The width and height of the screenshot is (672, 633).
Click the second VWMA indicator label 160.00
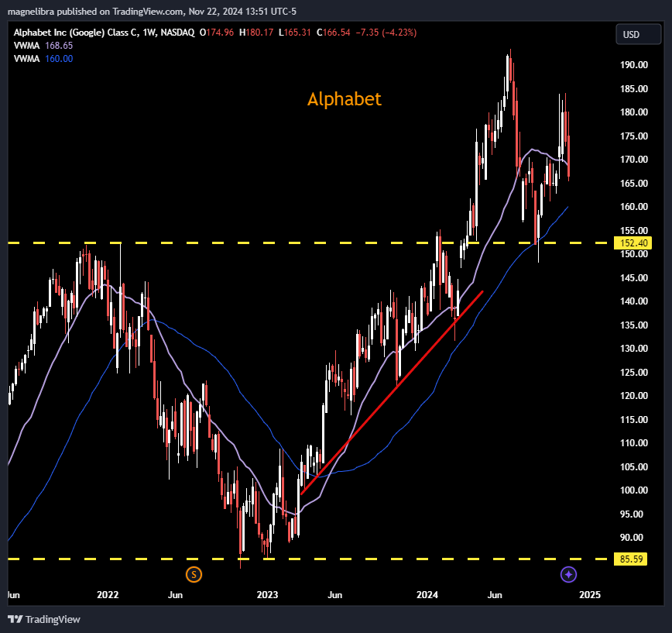pyautogui.click(x=43, y=59)
